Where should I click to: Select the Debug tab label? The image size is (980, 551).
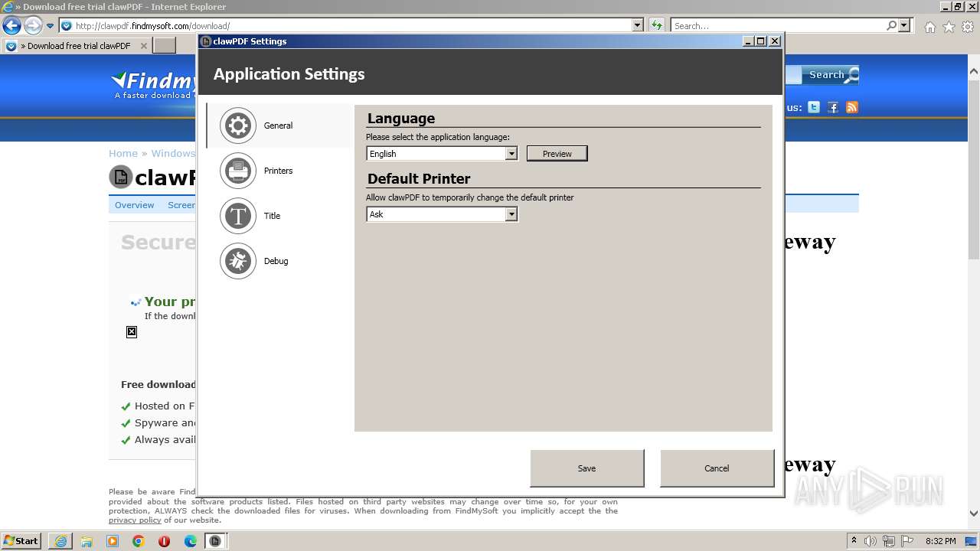coord(276,261)
